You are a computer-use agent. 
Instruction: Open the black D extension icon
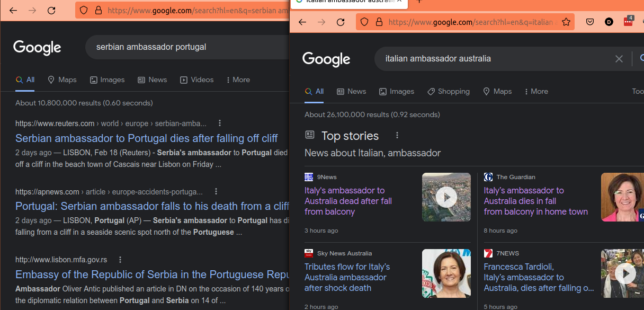click(x=609, y=22)
